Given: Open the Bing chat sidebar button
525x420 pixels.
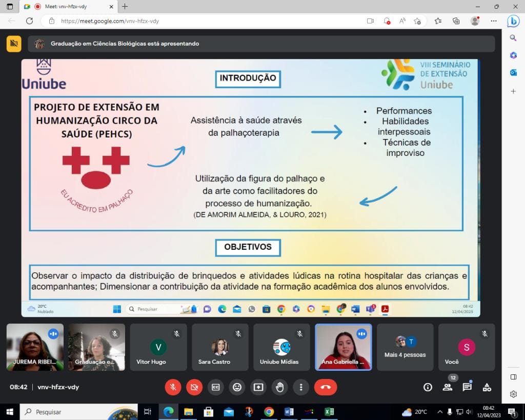Looking at the screenshot, I should [513, 21].
